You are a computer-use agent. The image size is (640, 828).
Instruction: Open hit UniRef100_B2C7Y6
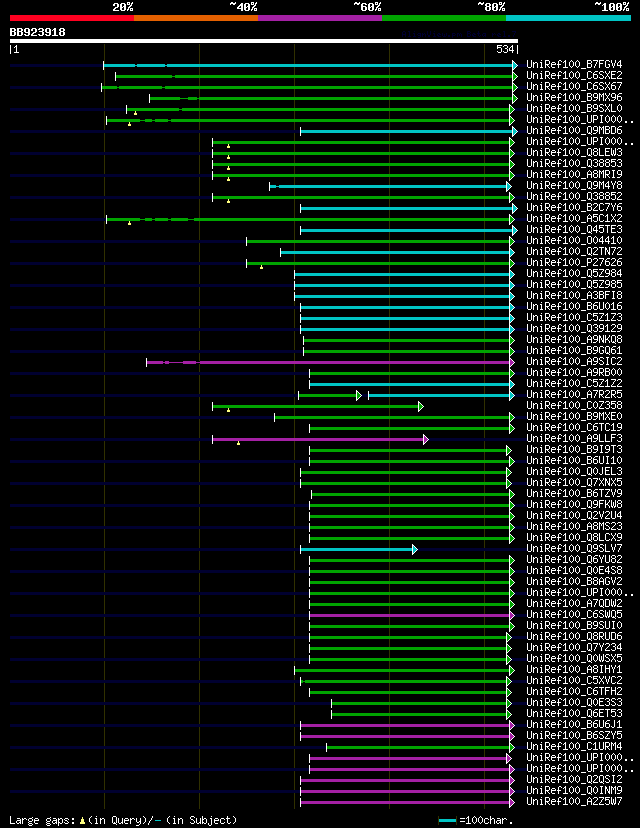[x=574, y=208]
